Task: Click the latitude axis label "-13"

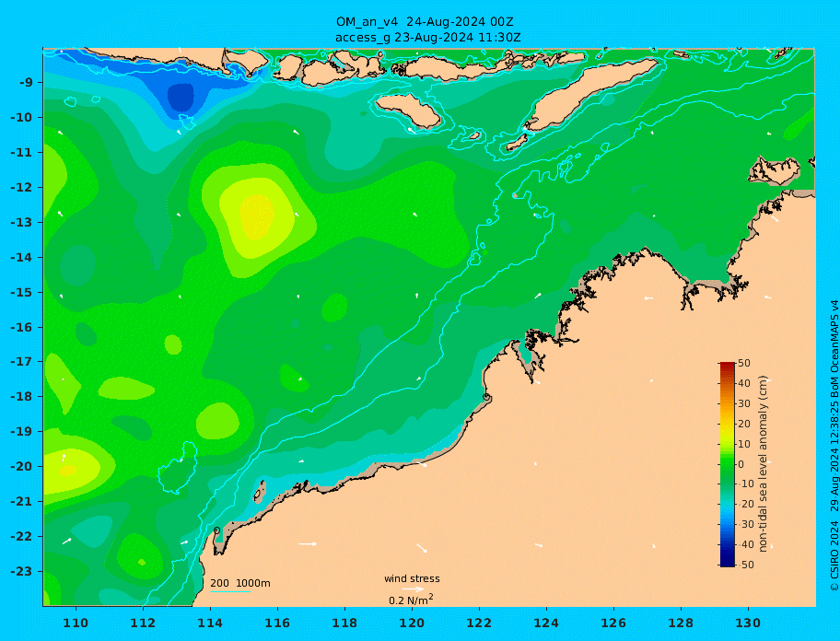Action: (21, 222)
